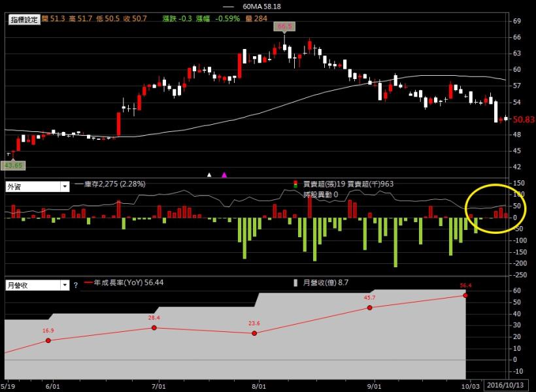Select the 56.4 YoY data point
Viewport: 536px width, 392px height.
click(x=465, y=295)
